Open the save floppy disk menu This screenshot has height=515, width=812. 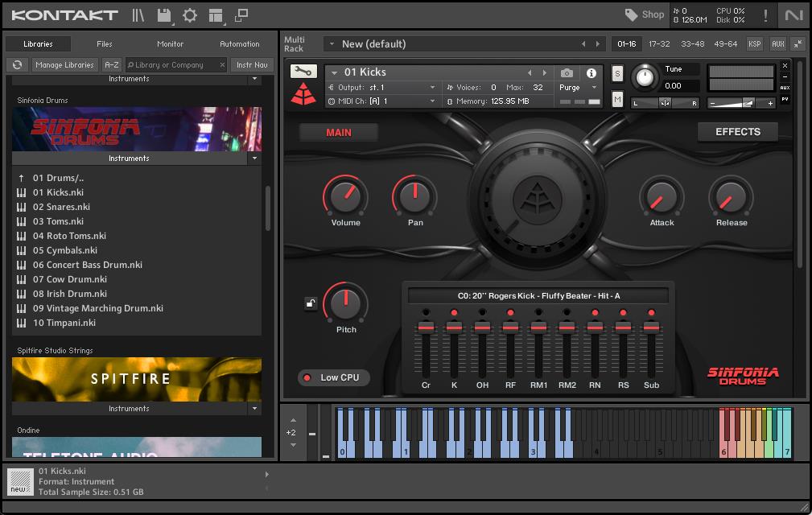point(164,15)
